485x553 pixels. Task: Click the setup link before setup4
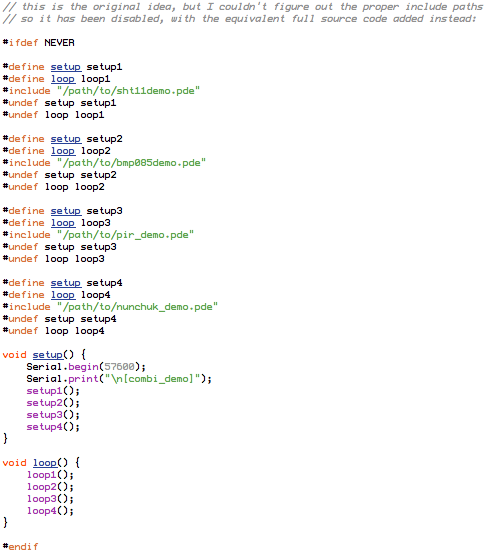click(x=66, y=283)
